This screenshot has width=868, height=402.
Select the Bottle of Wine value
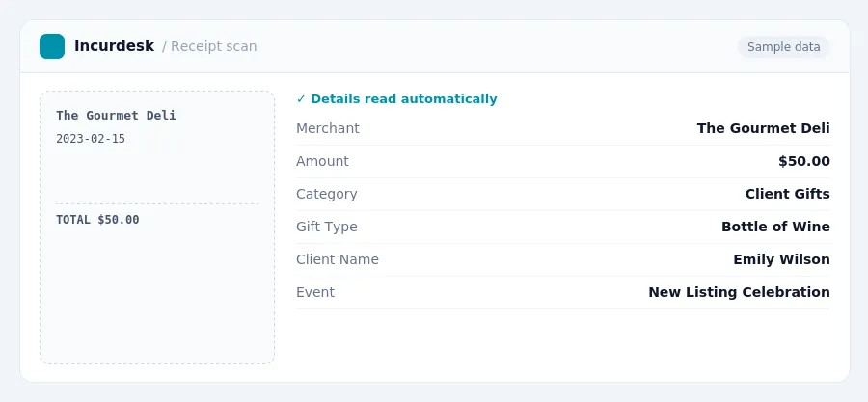coord(775,227)
